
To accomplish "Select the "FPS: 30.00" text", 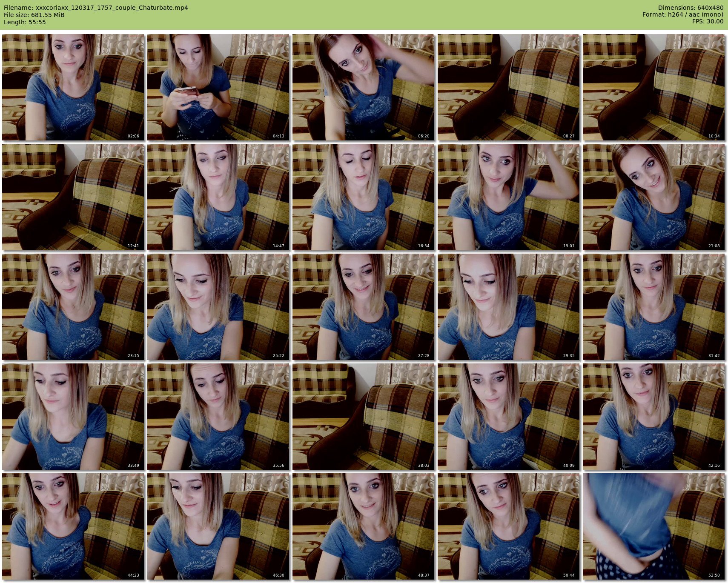I will (x=708, y=22).
